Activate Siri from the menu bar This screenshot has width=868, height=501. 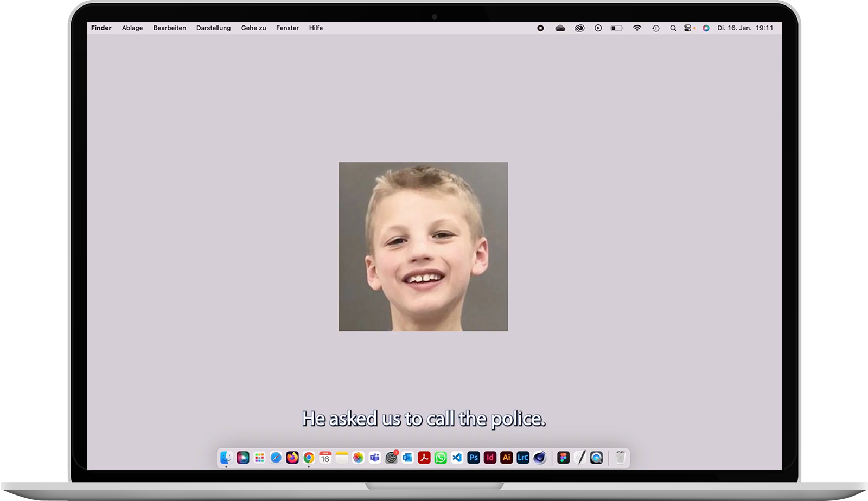[x=706, y=28]
